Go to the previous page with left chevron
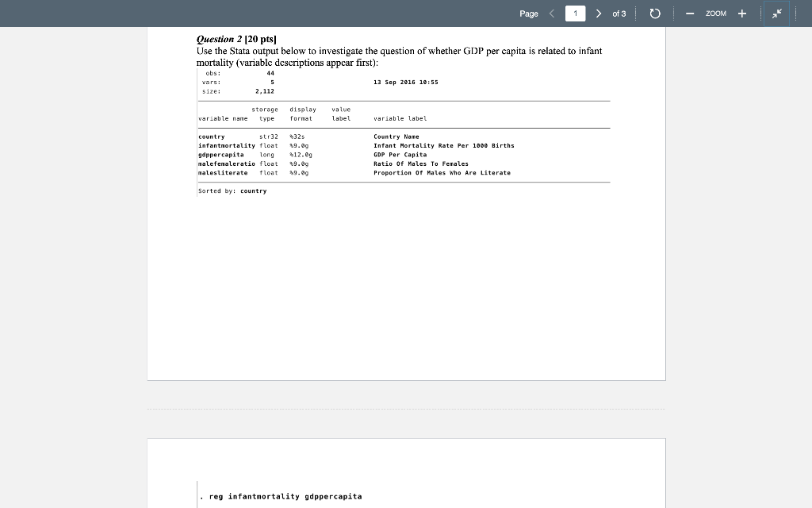Screen dimensions: 812x508 coord(551,13)
